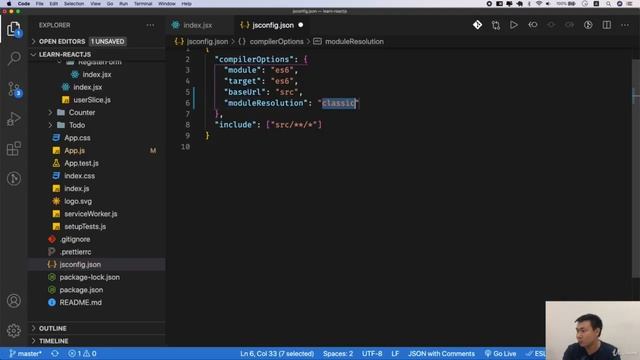The image size is (640, 360).
Task: Open App.test.js in the explorer
Action: click(x=81, y=163)
